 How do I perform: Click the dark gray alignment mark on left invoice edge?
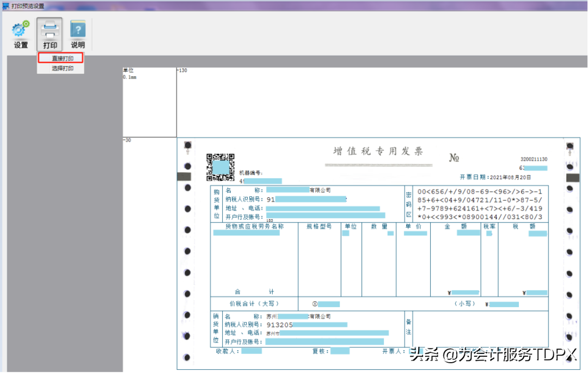(x=185, y=177)
